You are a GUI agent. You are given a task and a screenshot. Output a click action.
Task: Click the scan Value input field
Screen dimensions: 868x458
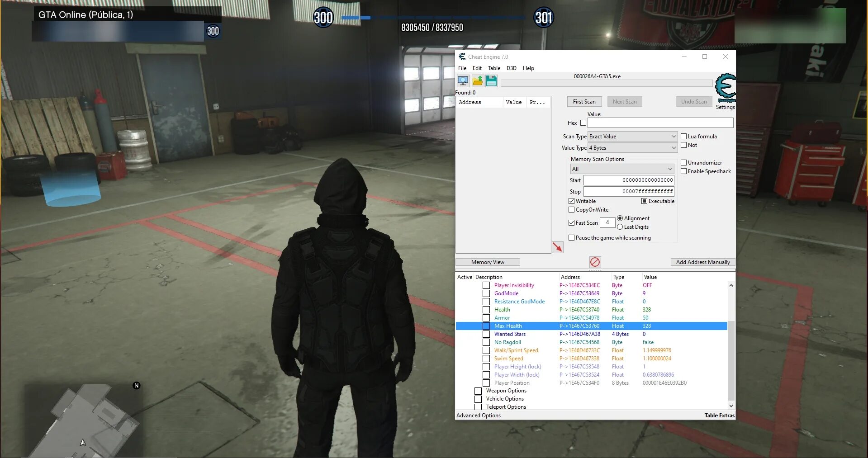click(x=660, y=123)
